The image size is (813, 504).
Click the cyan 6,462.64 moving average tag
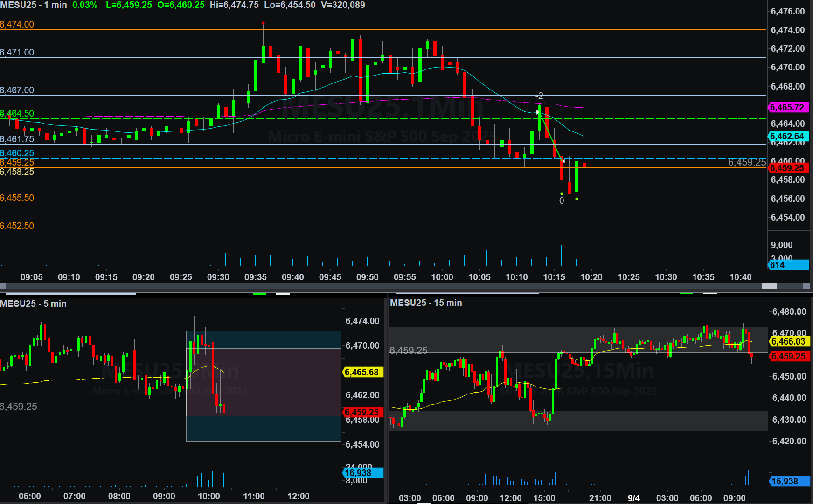[787, 136]
